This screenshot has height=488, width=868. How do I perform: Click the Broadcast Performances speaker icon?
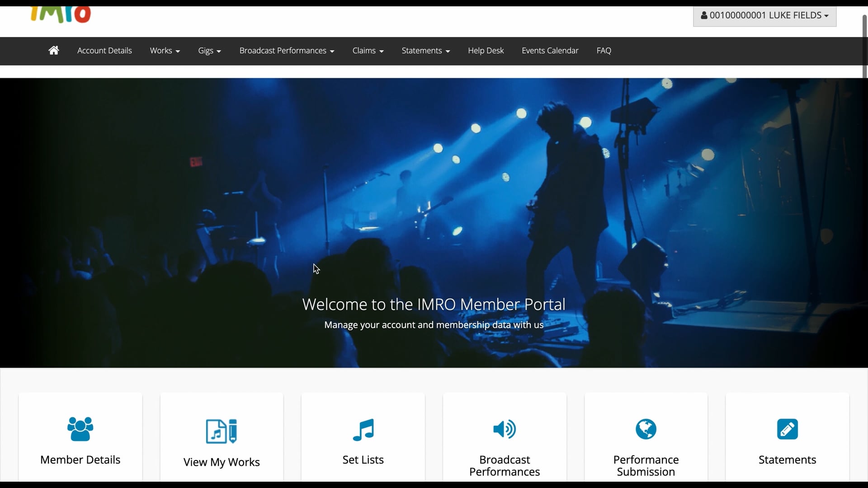click(505, 429)
